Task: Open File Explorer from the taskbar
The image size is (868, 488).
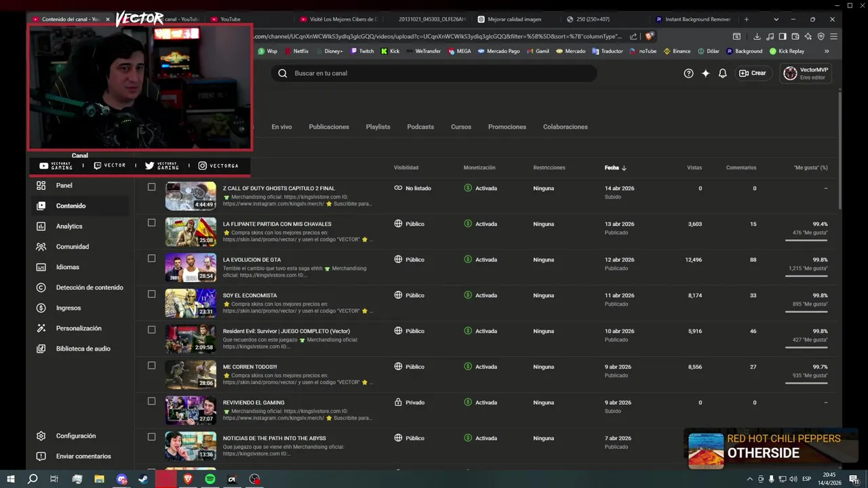Action: (x=99, y=479)
